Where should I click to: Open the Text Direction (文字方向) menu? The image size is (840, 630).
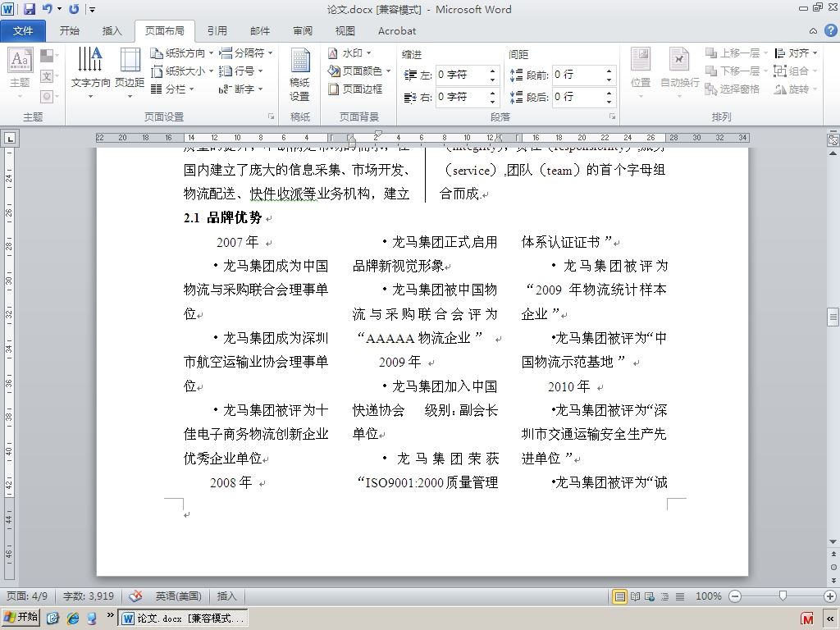[90, 73]
